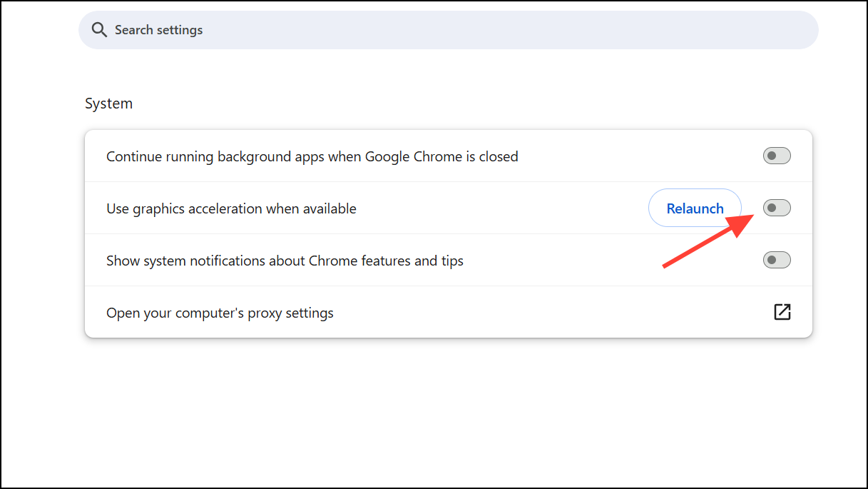Image resolution: width=868 pixels, height=489 pixels.
Task: Switch off the graphics acceleration setting
Action: pos(776,208)
